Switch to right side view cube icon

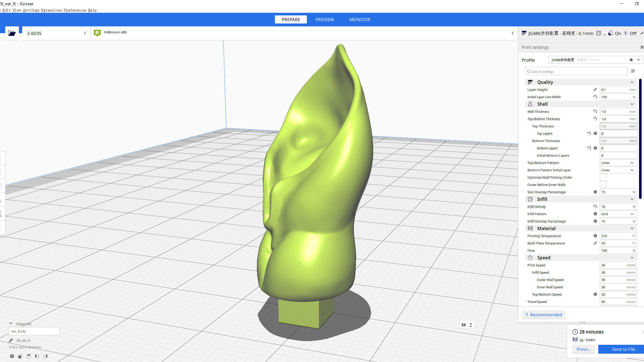(45, 356)
